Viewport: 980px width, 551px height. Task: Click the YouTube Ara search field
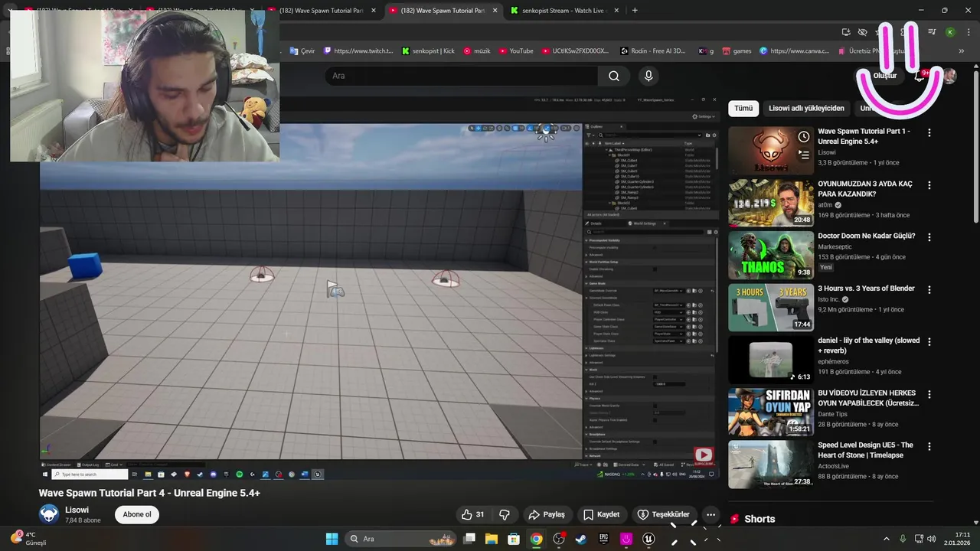(x=462, y=76)
